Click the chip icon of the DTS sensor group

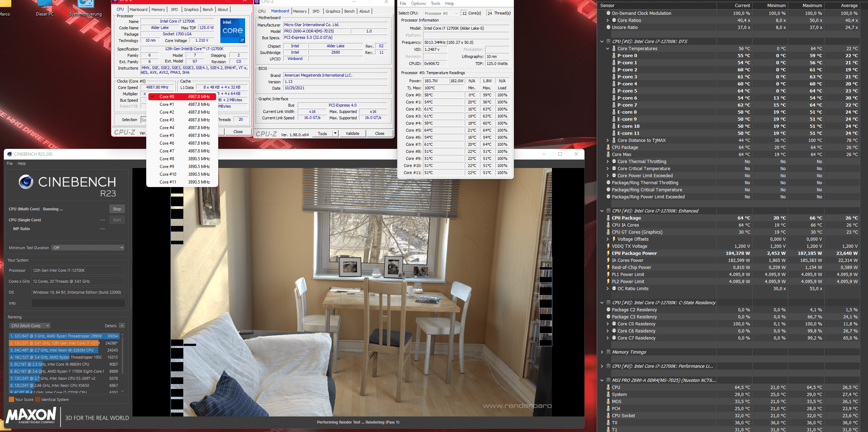pyautogui.click(x=608, y=41)
